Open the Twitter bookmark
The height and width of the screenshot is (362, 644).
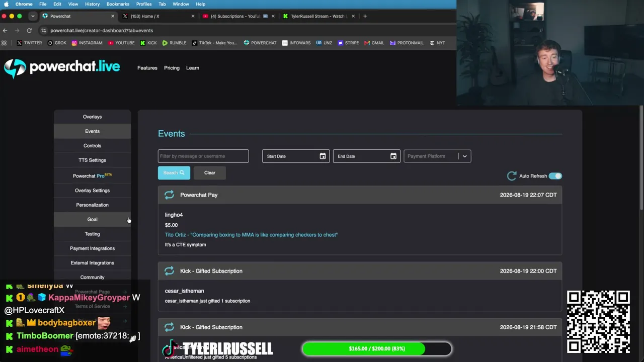[x=29, y=43]
